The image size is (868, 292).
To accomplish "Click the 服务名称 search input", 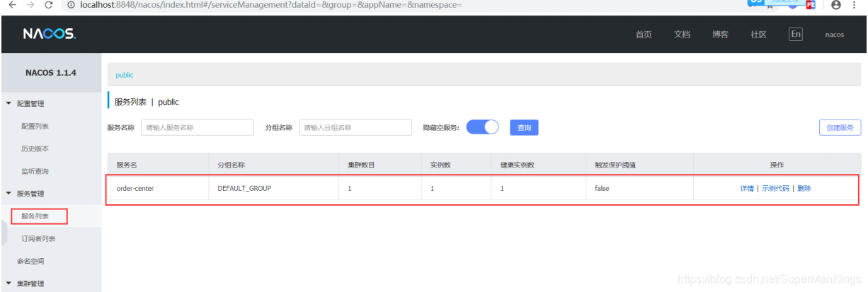I will [198, 127].
